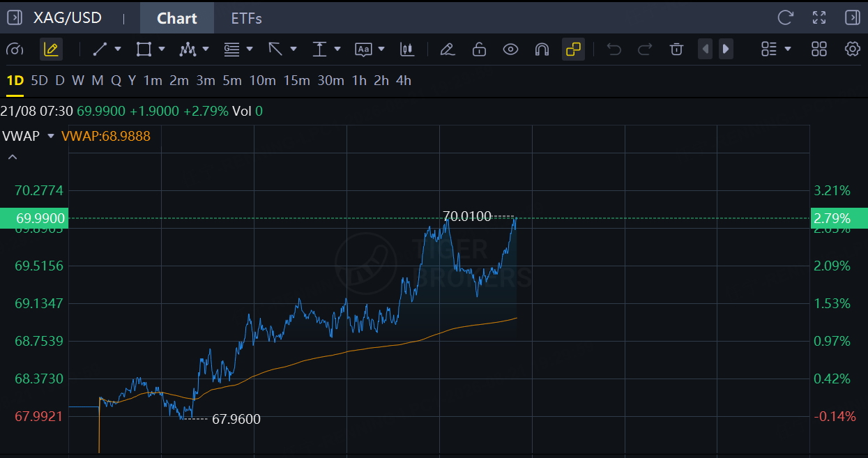Select the 5m interval

coord(232,81)
